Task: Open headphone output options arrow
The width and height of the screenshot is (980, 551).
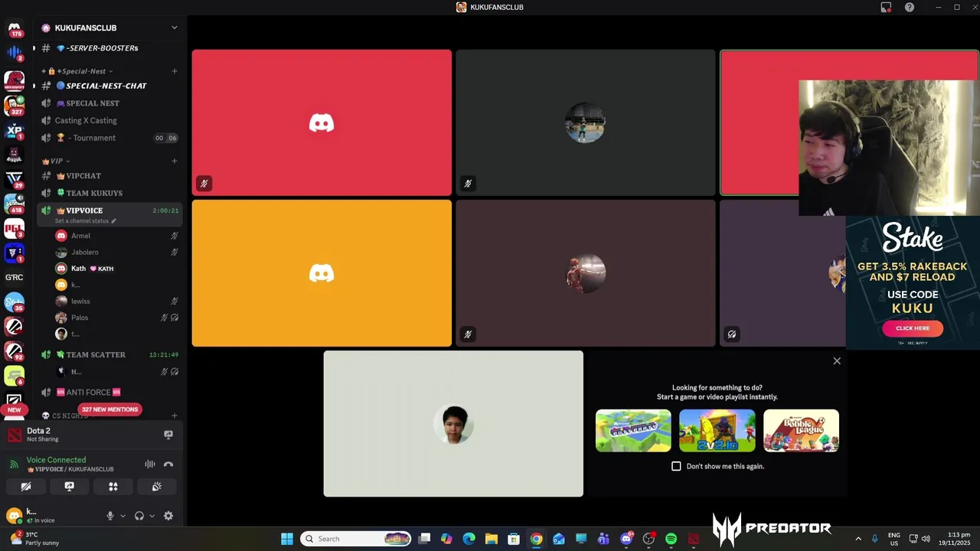Action: pyautogui.click(x=152, y=516)
